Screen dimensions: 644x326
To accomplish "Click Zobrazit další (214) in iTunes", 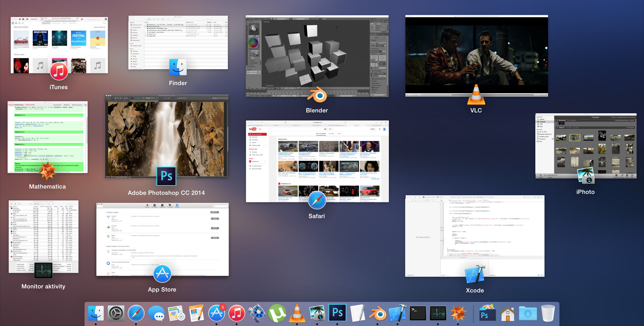I will coord(100,27).
